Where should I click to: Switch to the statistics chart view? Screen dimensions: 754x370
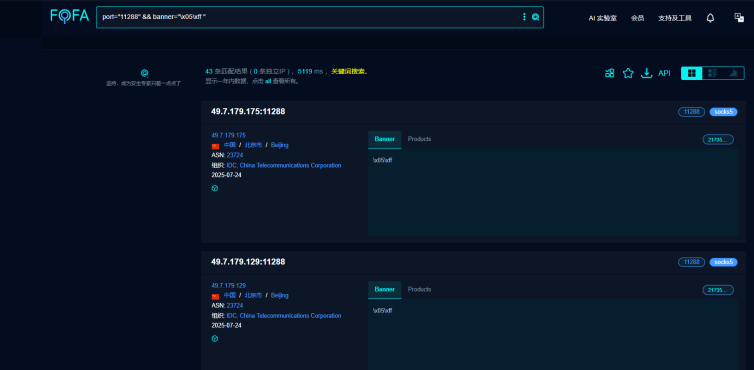coord(733,73)
